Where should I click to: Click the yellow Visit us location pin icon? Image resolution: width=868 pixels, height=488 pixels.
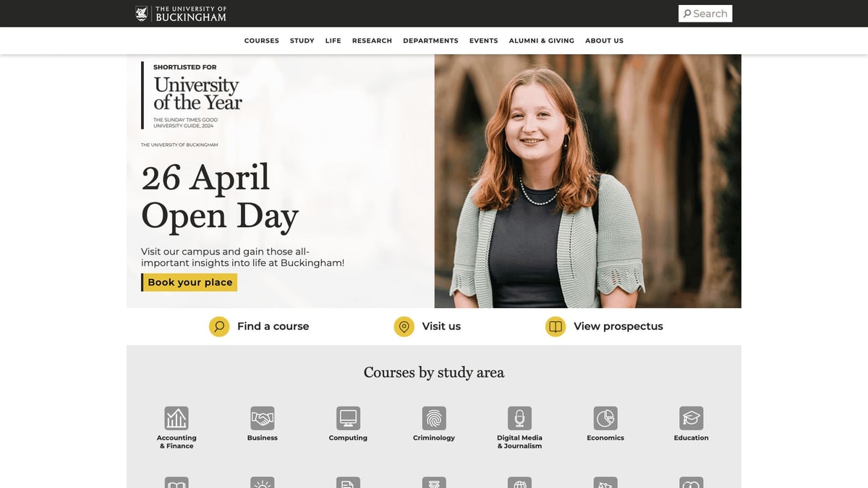coord(404,326)
